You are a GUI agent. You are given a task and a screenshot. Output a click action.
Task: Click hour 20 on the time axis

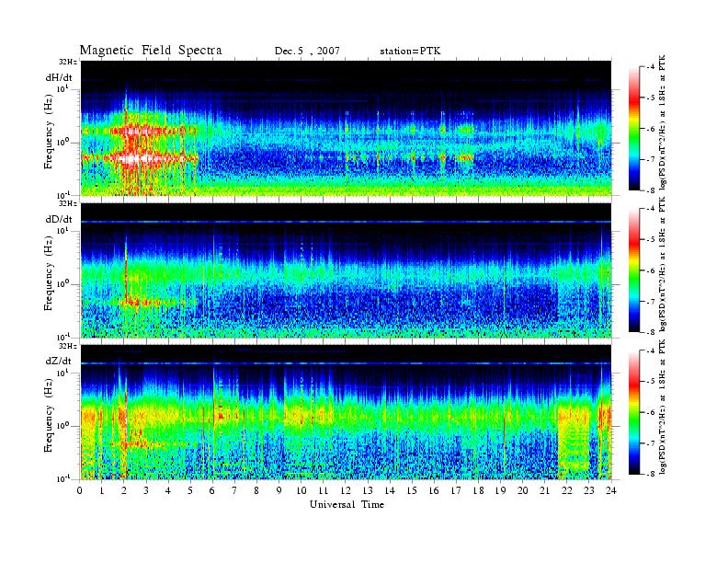click(523, 490)
